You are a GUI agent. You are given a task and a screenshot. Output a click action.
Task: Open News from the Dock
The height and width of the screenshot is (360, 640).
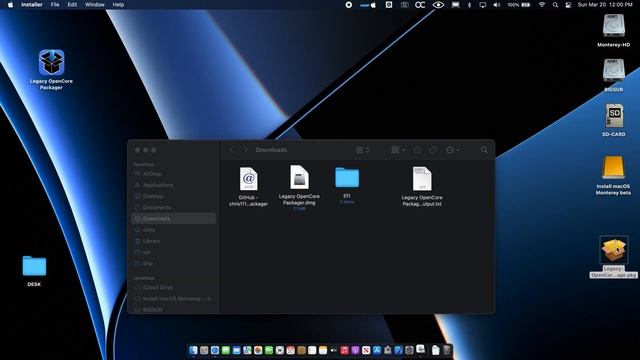[366, 350]
